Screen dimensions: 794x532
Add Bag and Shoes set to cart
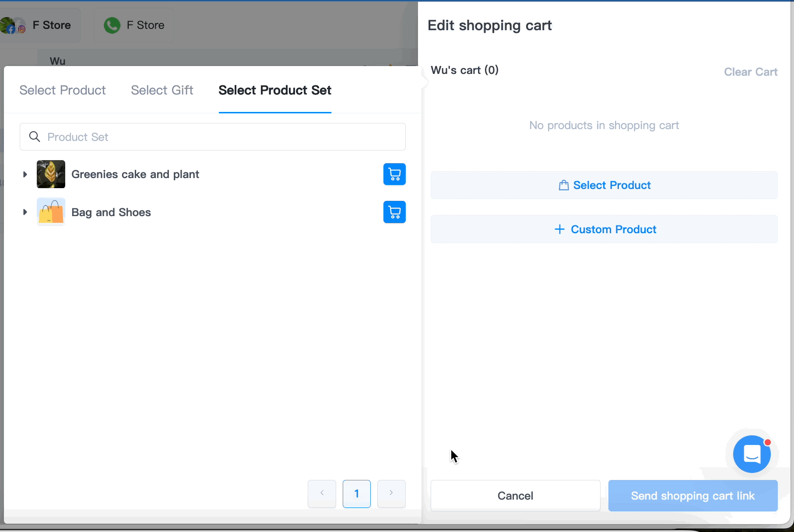(394, 212)
